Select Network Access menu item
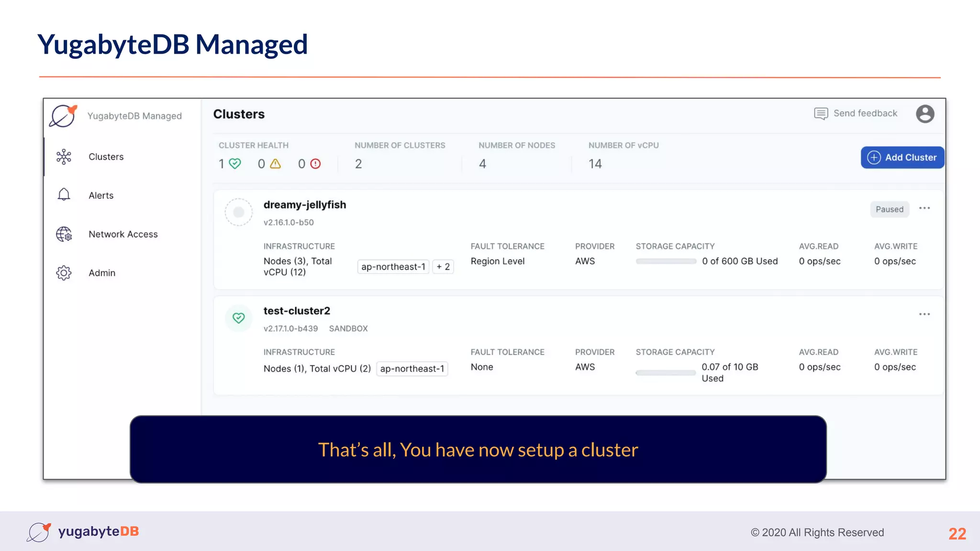This screenshot has width=980, height=551. coord(123,234)
